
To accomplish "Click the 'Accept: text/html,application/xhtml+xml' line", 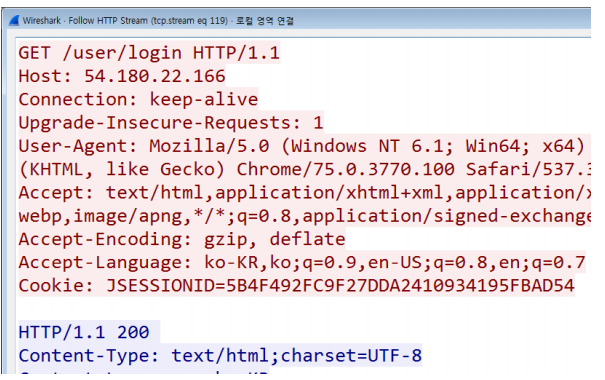I will coord(304,192).
